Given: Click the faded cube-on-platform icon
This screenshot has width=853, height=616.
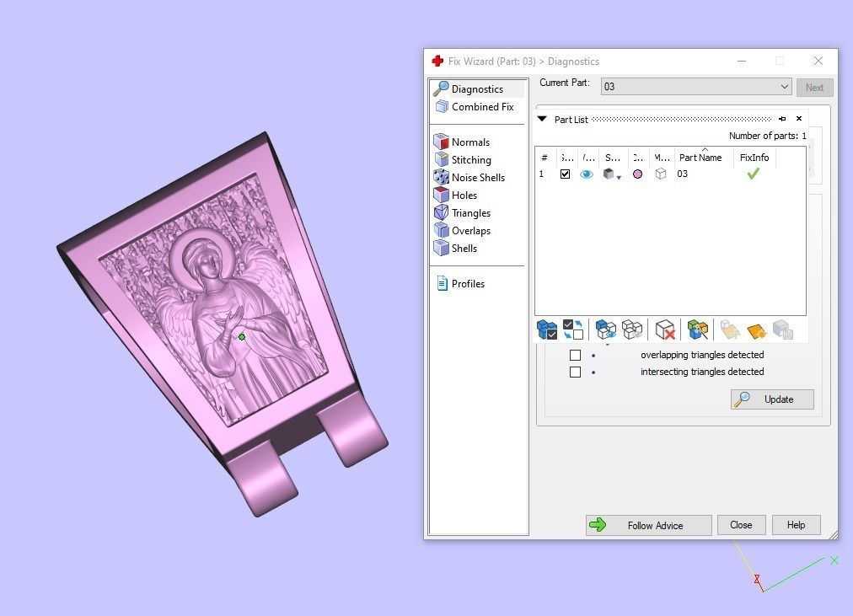Looking at the screenshot, I should pos(730,329).
